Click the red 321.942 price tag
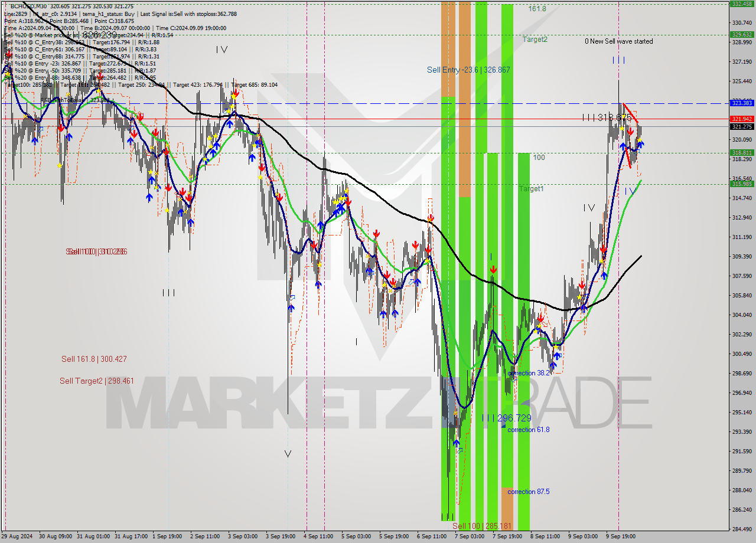This screenshot has height=543, width=756. coord(741,119)
